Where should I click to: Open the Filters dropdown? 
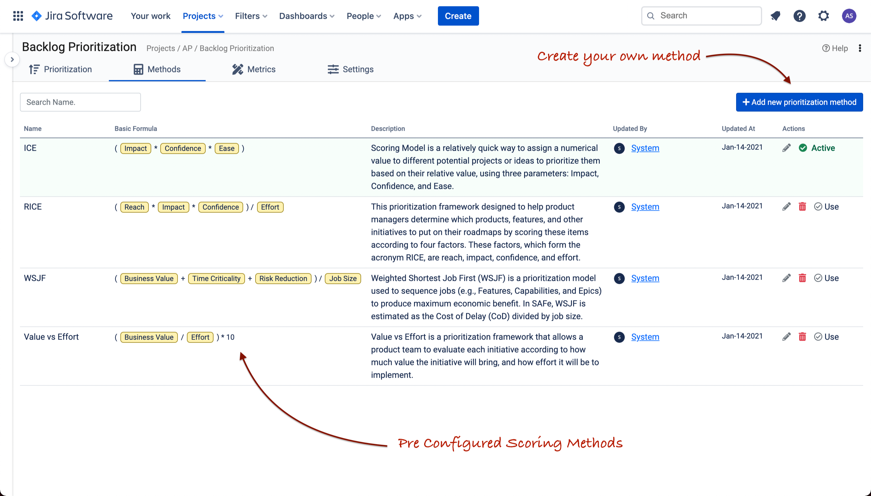coord(251,16)
